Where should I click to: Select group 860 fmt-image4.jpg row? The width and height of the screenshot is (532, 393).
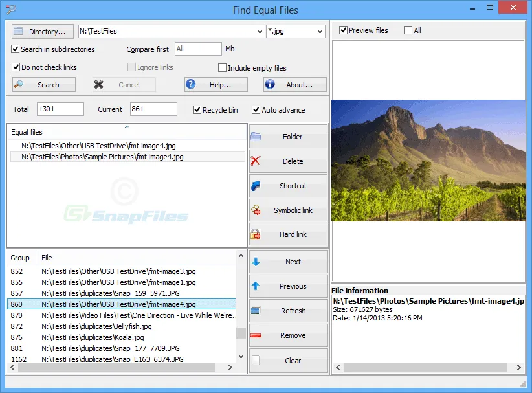point(122,304)
